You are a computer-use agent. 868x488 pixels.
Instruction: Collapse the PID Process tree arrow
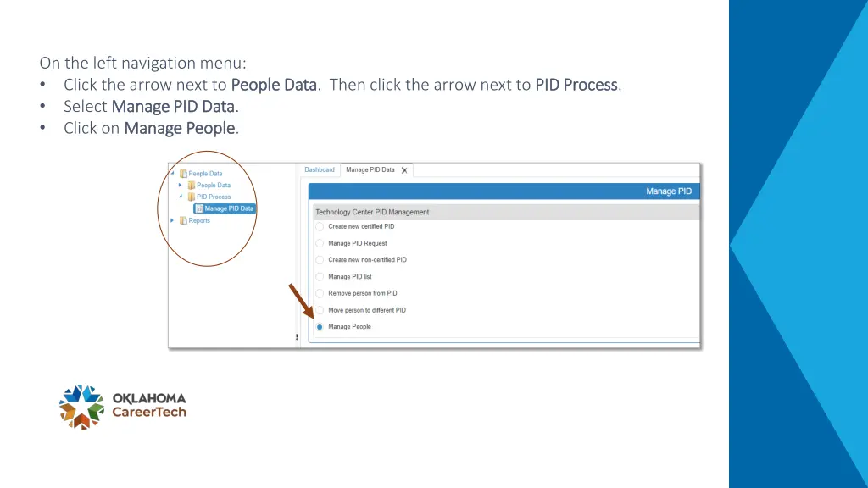point(181,197)
